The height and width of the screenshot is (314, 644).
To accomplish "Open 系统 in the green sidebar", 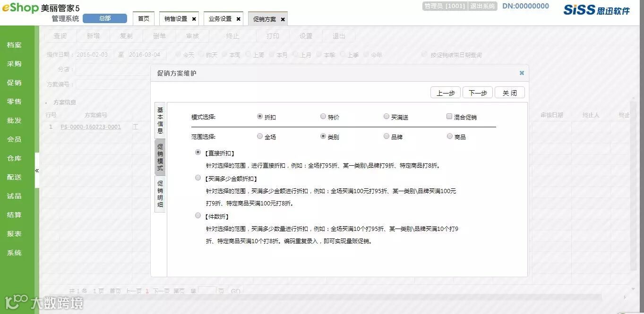I will [x=14, y=253].
